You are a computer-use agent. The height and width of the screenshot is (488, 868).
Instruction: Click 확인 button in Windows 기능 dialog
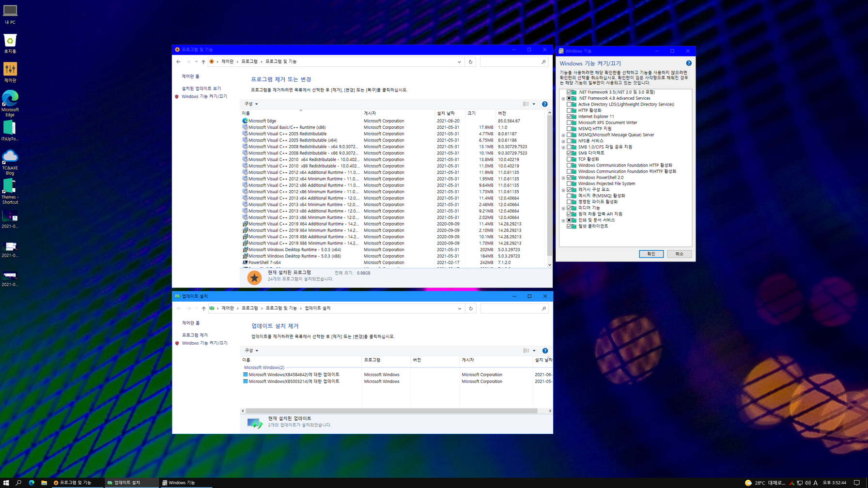[651, 254]
